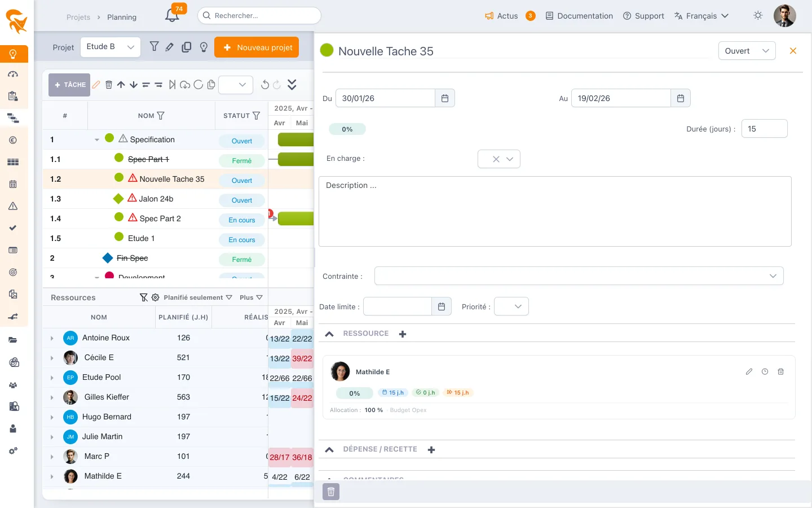The width and height of the screenshot is (812, 508).
Task: Open the Plus filter in the Ressources panel
Action: (251, 297)
